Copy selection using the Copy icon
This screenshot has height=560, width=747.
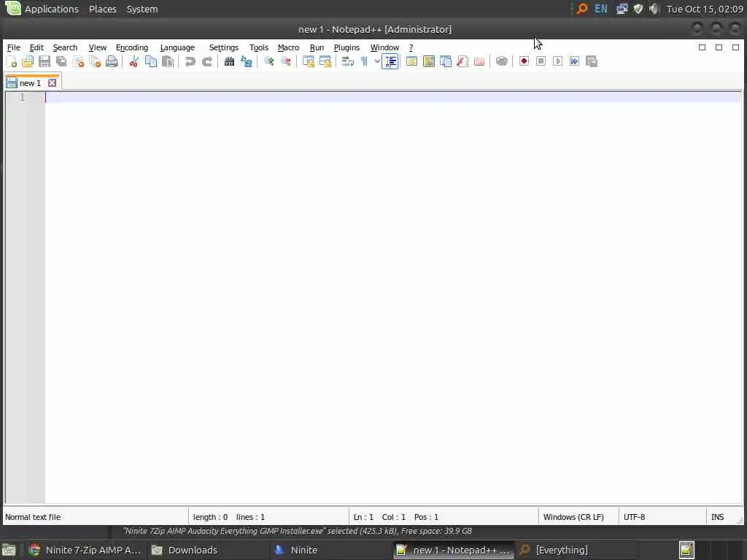tap(151, 61)
